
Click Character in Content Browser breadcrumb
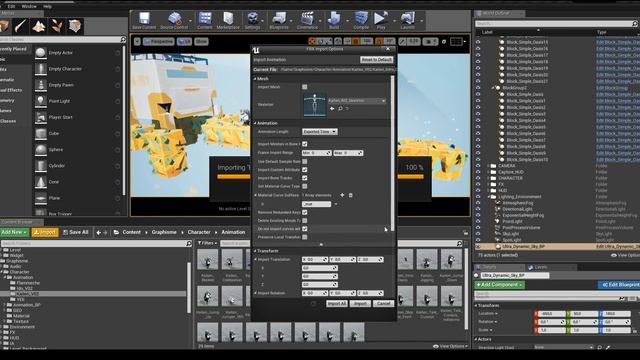coord(199,232)
